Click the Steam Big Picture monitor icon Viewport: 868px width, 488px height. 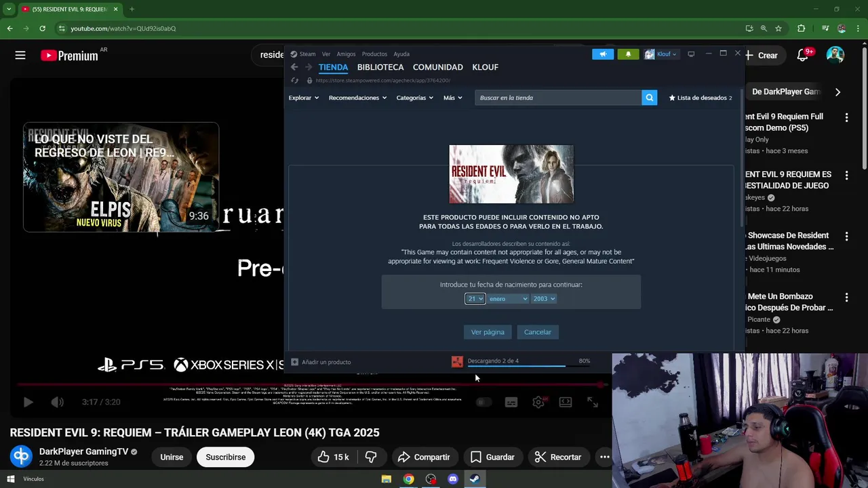click(691, 54)
